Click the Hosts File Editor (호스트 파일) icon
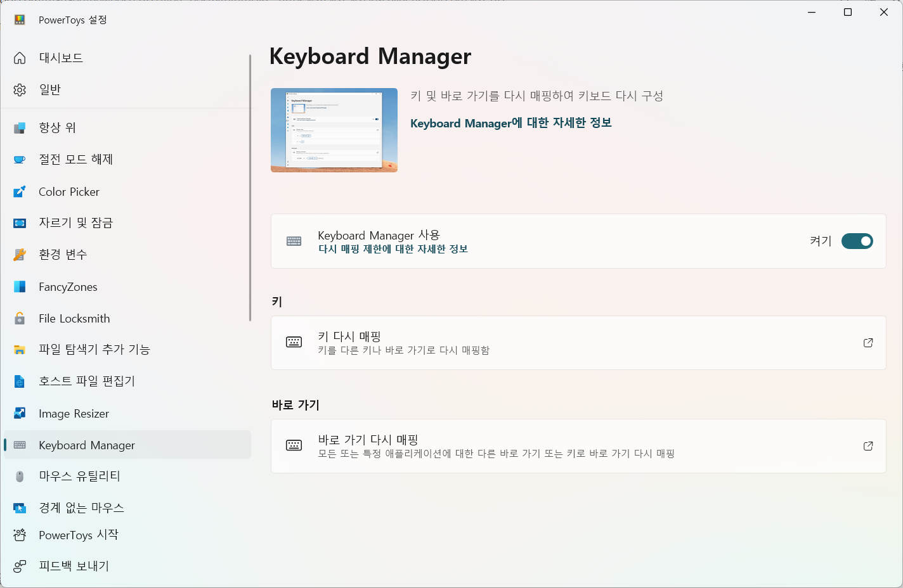 point(20,381)
